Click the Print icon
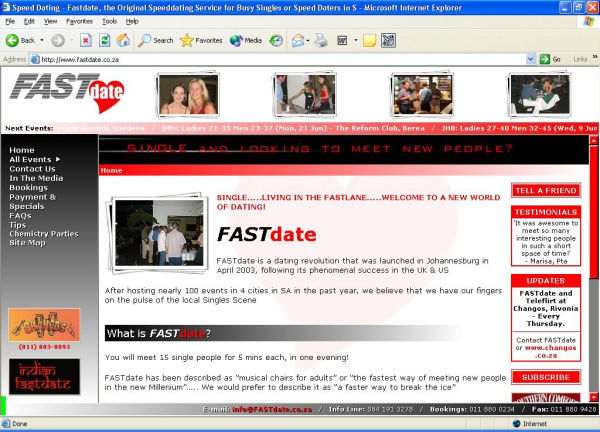600x432 pixels. (x=321, y=40)
